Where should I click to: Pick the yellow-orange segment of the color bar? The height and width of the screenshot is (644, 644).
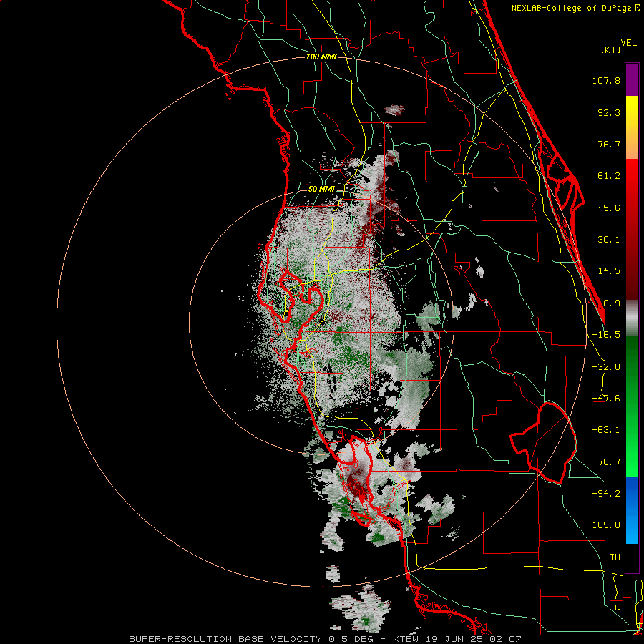pos(632,127)
